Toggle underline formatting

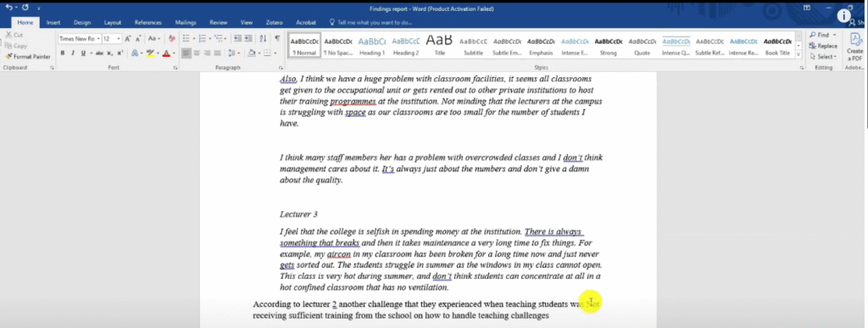click(83, 53)
